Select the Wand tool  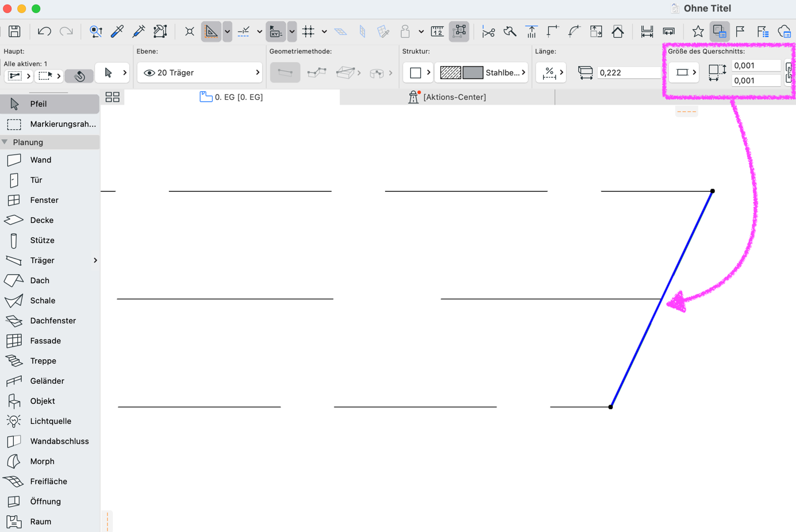(x=50, y=160)
